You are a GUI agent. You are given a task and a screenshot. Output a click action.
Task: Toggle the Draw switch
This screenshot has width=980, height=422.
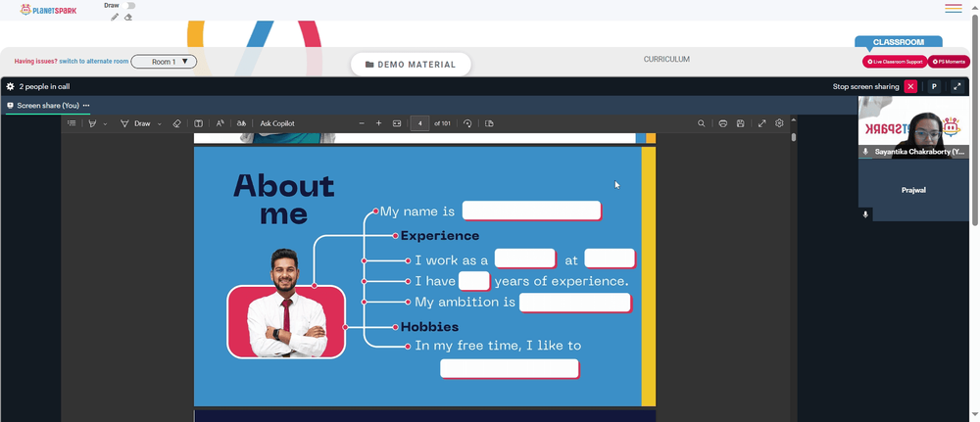pos(130,6)
